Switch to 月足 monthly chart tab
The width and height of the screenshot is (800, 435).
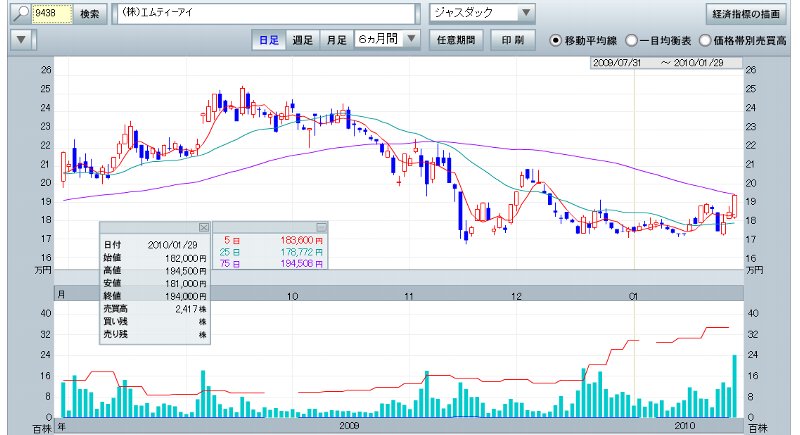tap(336, 40)
